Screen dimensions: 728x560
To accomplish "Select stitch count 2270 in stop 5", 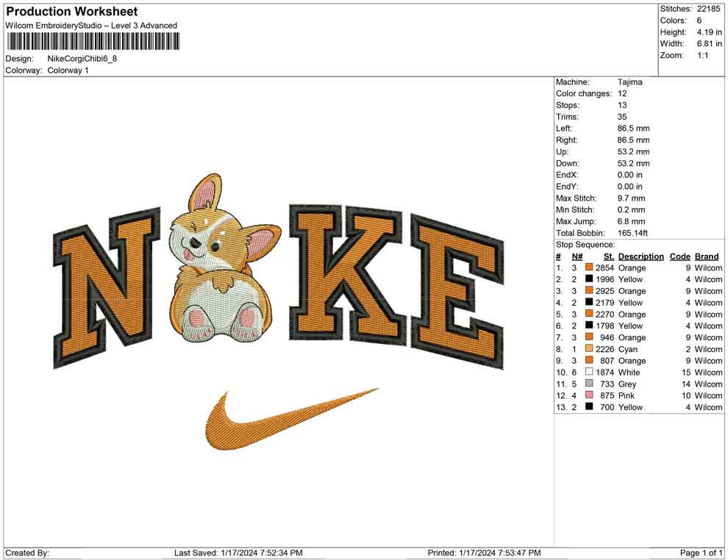I will 604,314.
